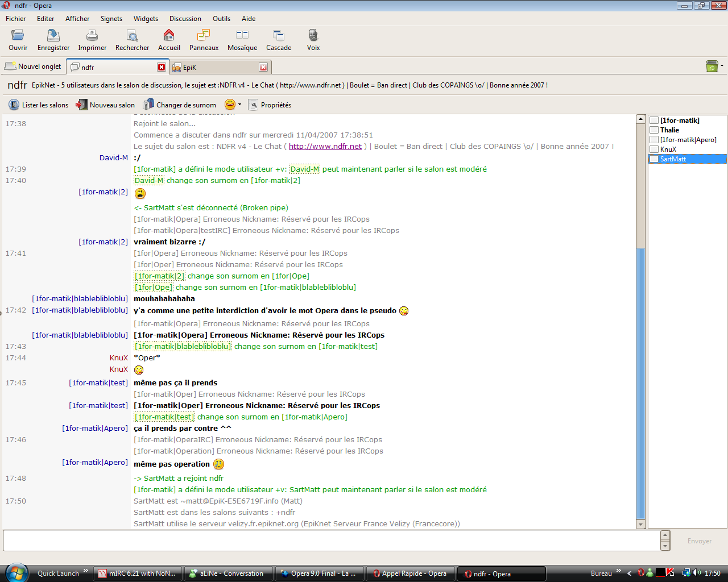Open closed tabs trash dropdown arrow
The height and width of the screenshot is (582, 728).
pos(722,66)
